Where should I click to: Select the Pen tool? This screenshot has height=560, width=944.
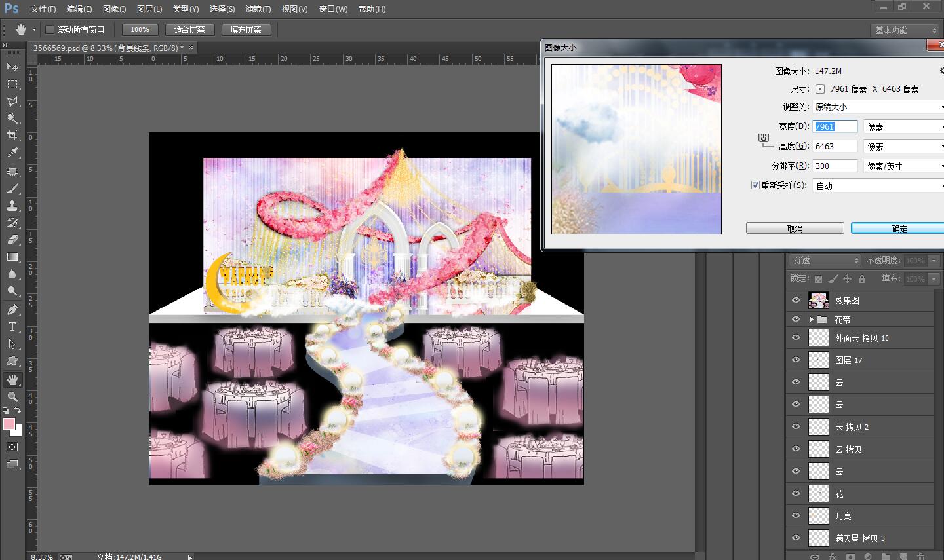[12, 309]
